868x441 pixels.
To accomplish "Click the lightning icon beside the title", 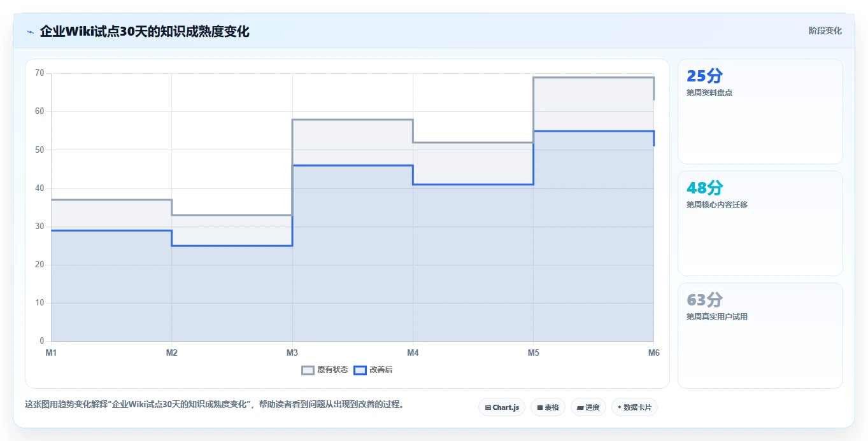I will 31,31.
